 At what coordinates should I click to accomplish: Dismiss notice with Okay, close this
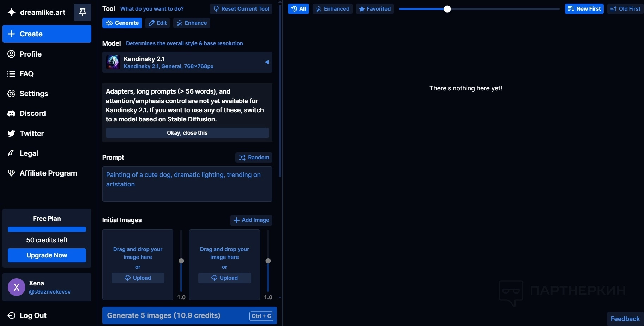click(187, 133)
